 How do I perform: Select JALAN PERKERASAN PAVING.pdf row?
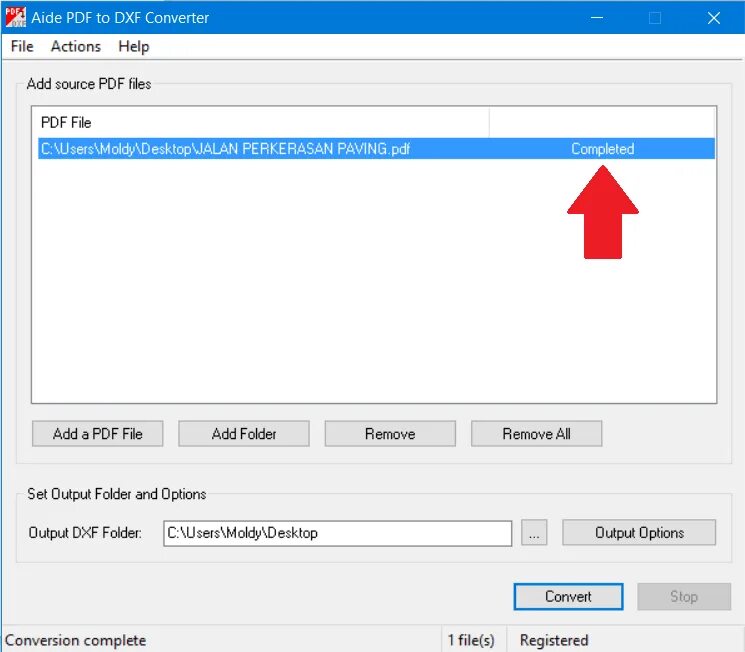pyautogui.click(x=376, y=149)
